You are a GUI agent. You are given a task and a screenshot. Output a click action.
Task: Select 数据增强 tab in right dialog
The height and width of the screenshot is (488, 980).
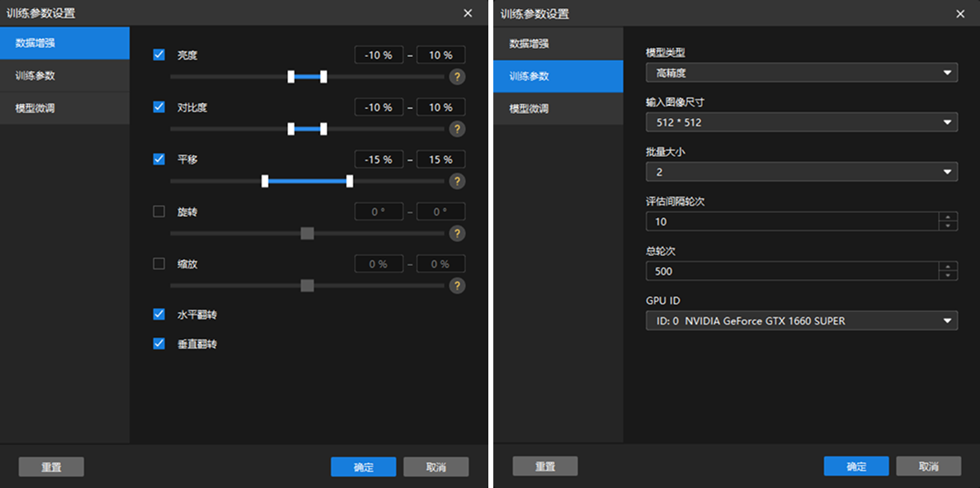click(558, 43)
